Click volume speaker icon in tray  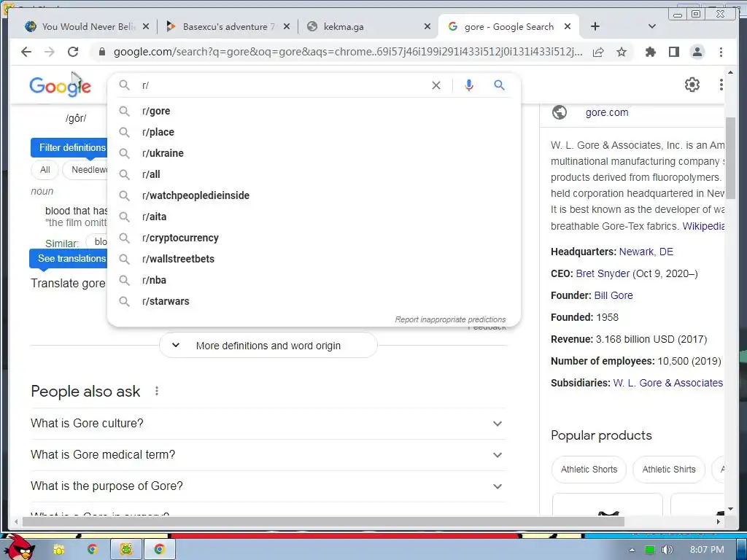667,550
